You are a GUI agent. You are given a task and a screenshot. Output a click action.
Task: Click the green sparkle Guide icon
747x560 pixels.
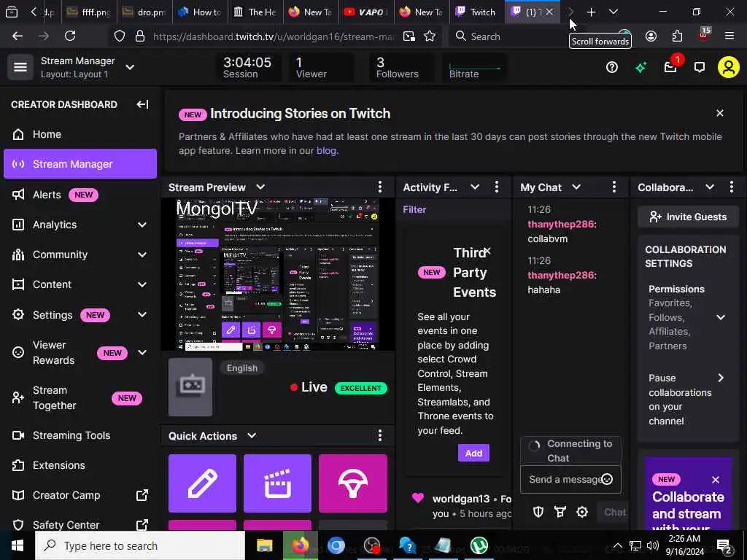640,68
